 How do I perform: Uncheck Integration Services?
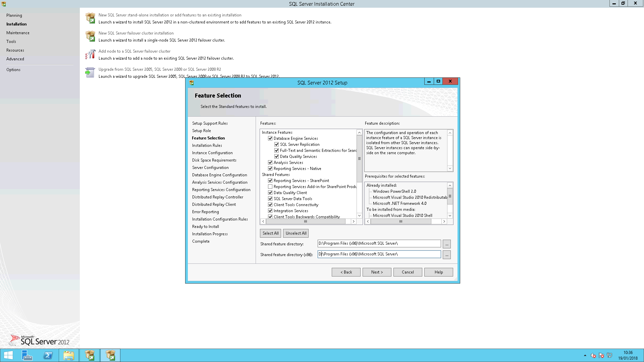click(x=270, y=211)
